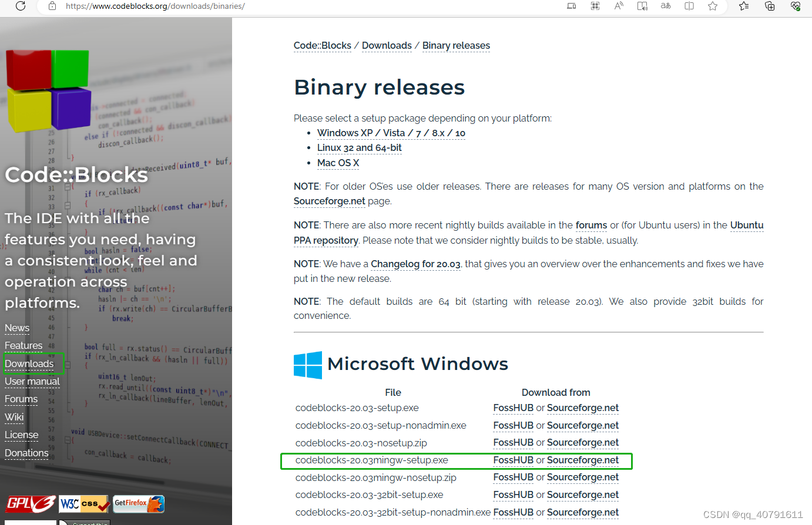812x525 pixels.
Task: Sourceforge.net link for 32bit-setup-nonadmin.exe
Action: coord(583,512)
